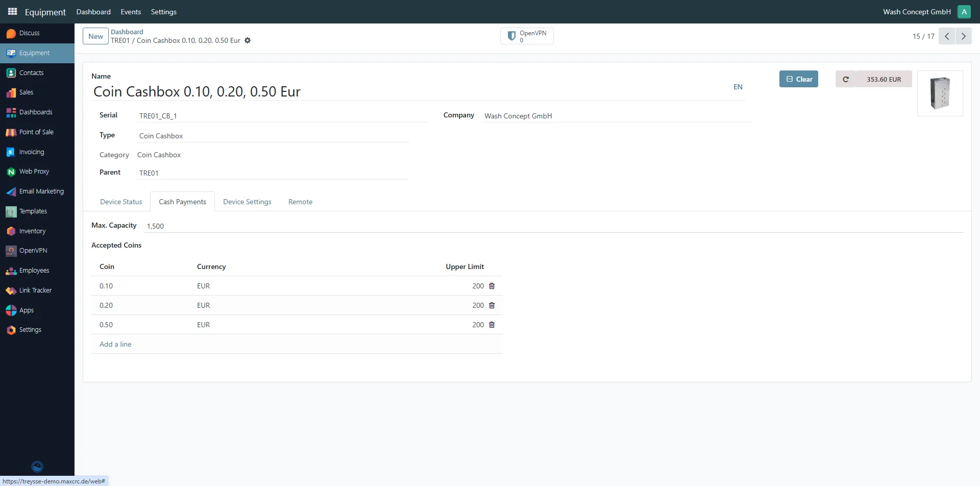Open Link Tracker app

pos(37,290)
